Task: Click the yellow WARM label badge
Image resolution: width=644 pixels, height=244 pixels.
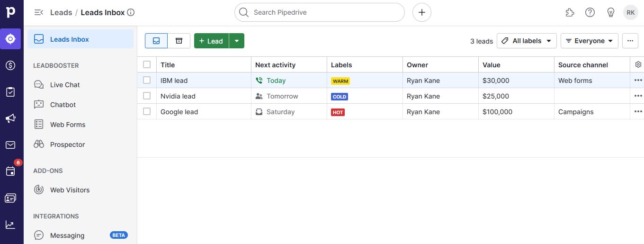Action: click(340, 81)
